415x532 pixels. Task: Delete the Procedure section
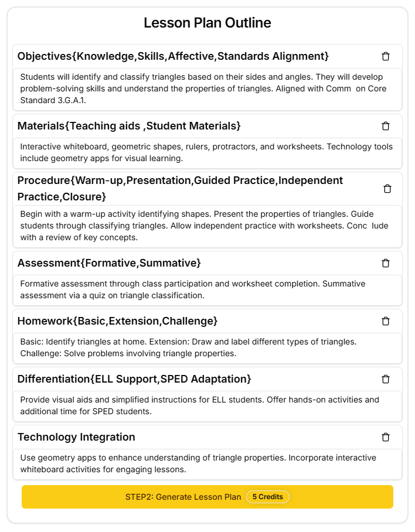click(387, 189)
